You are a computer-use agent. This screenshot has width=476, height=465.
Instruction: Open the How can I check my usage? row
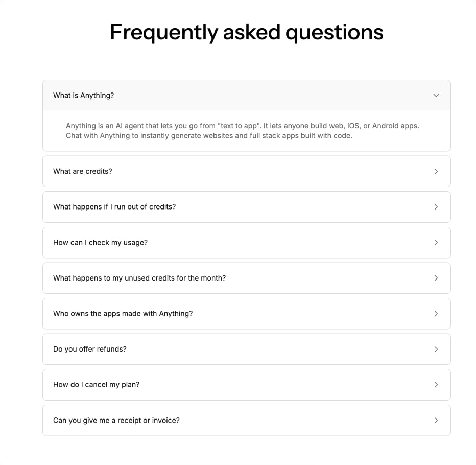(247, 242)
